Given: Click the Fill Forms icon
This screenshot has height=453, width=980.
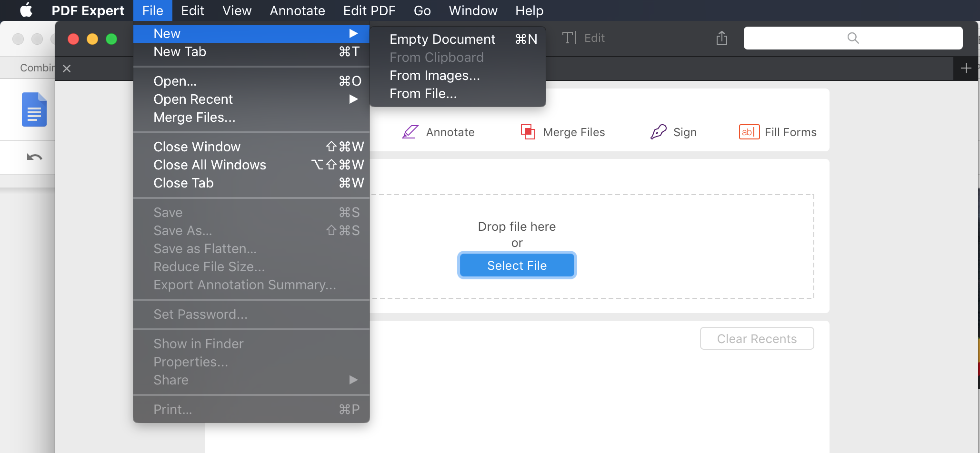Looking at the screenshot, I should coord(749,132).
